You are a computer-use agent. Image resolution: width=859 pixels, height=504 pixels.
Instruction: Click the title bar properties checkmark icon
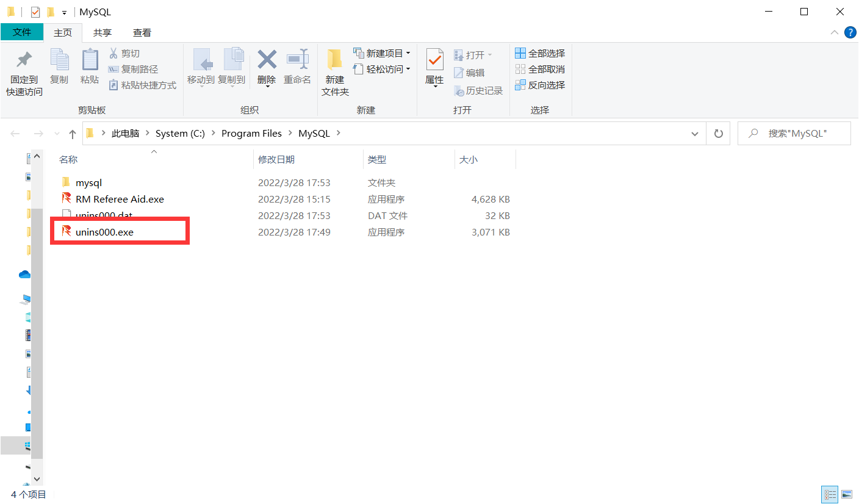[x=35, y=12]
